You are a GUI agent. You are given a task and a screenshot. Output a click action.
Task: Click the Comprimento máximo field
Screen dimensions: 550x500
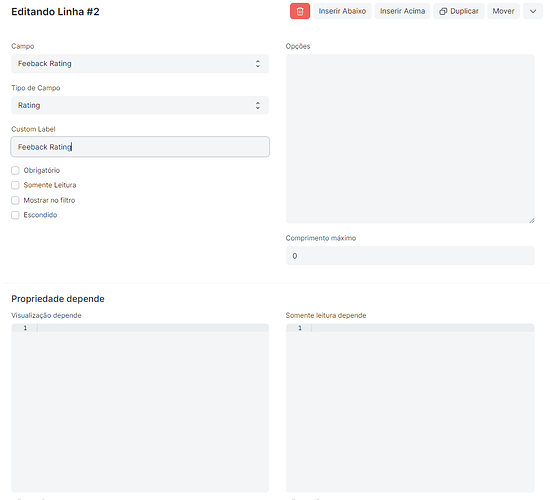pos(410,256)
